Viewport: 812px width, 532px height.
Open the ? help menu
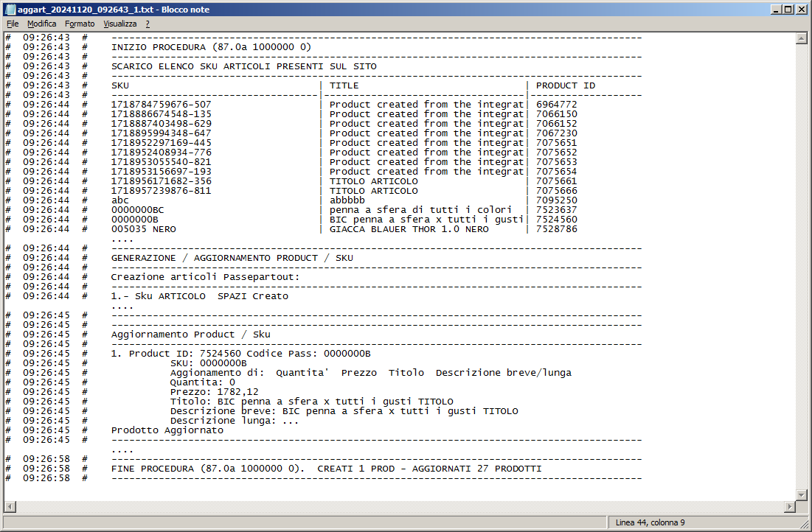[148, 24]
